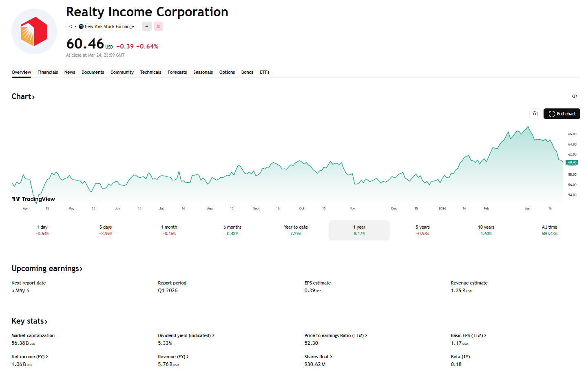Select the 6 months range

[232, 230]
